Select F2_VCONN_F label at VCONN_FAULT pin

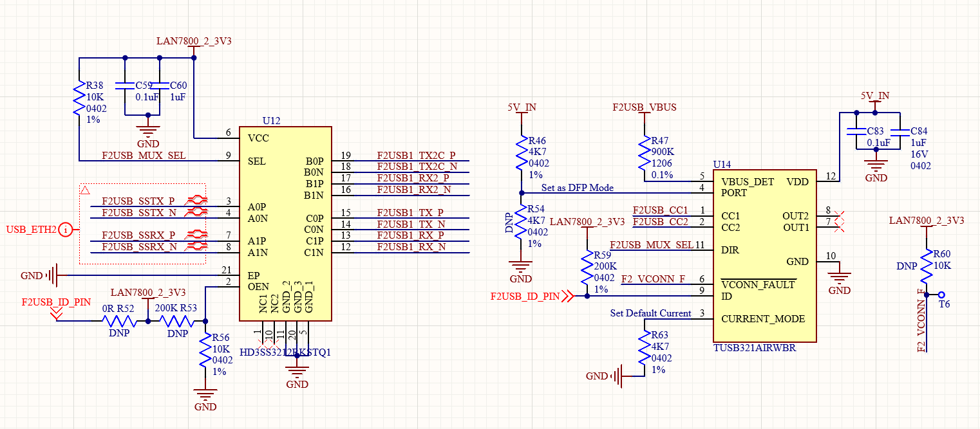pos(653,279)
